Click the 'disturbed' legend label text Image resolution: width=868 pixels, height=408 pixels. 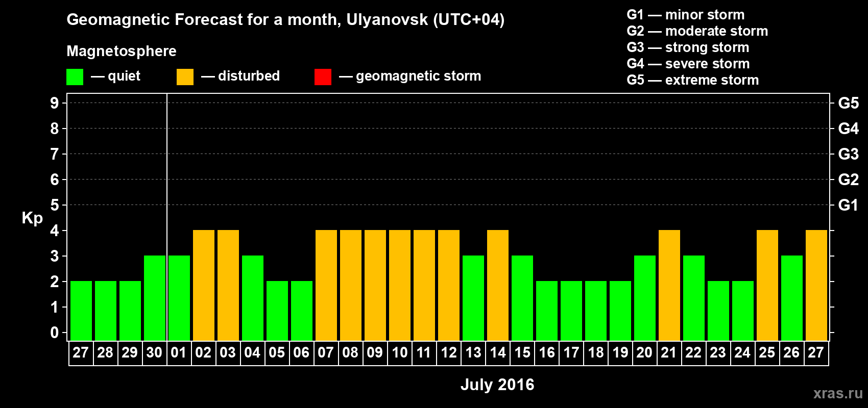249,76
